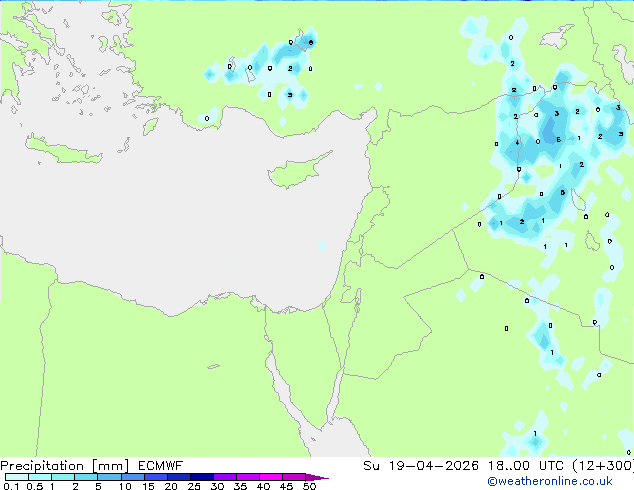Click the 30–35 mm violet legend swatch
Image resolution: width=634 pixels, height=490 pixels.
224,477
